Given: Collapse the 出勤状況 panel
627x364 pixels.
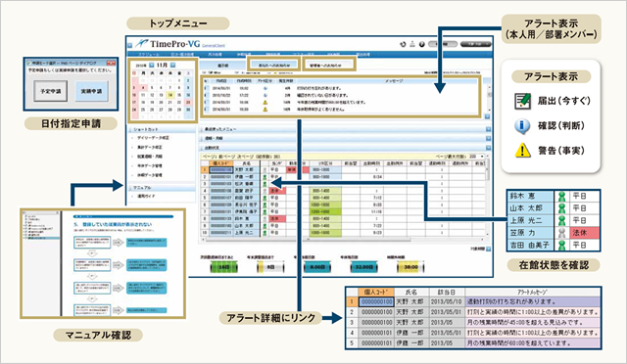Looking at the screenshot, I should click(x=488, y=148).
